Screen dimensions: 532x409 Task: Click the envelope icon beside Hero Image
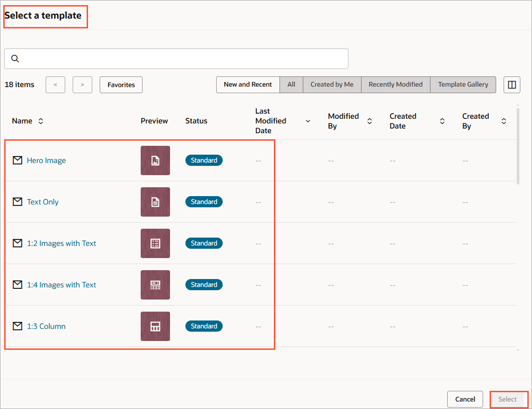point(18,160)
